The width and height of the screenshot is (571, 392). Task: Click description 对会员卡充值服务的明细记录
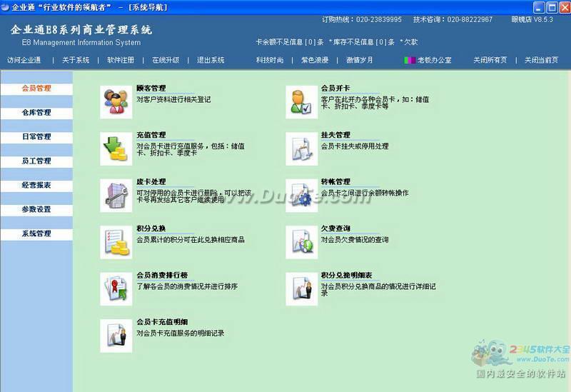[181, 333]
